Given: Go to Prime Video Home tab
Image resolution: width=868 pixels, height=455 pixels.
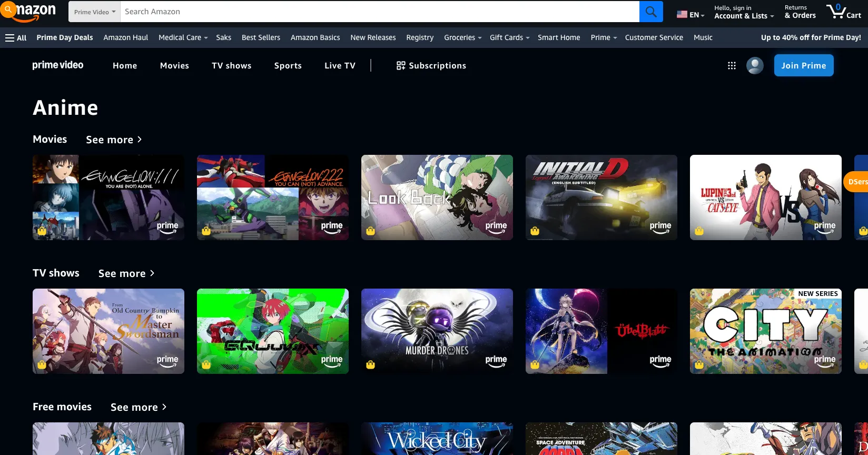Looking at the screenshot, I should [x=125, y=65].
